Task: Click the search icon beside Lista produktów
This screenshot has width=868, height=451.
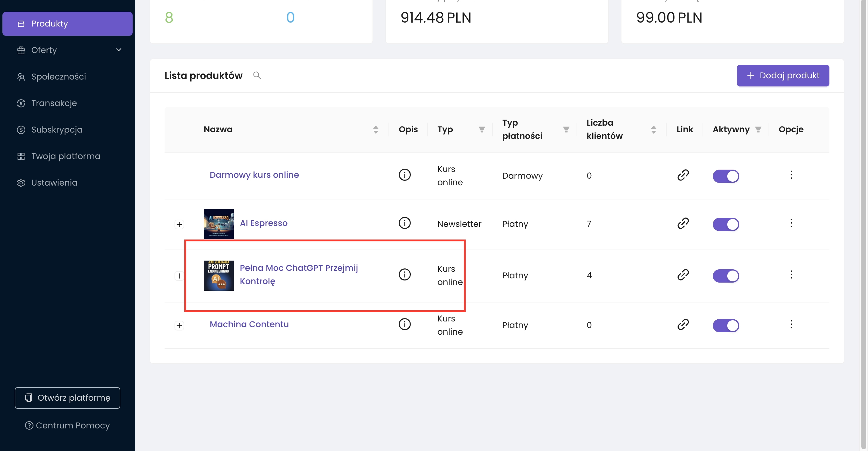Action: (x=257, y=75)
